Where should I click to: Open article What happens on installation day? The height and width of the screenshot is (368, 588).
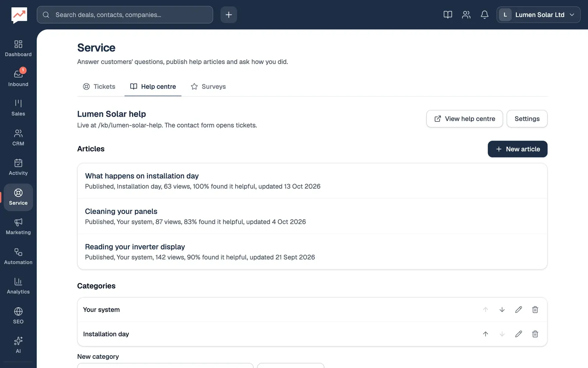coord(312,181)
